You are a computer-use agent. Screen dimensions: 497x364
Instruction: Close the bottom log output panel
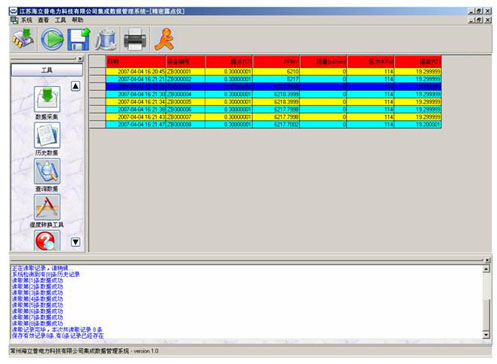pos(487,260)
